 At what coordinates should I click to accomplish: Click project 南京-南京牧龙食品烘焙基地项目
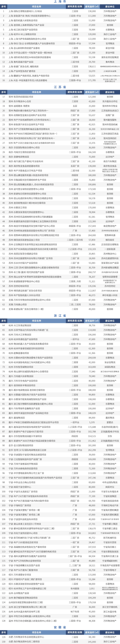click(24, 166)
